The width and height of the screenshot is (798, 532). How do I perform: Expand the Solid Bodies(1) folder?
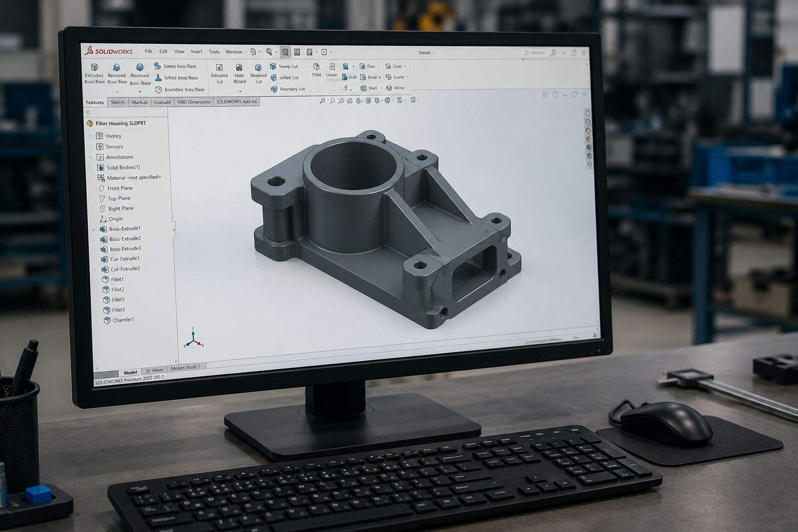[91, 167]
